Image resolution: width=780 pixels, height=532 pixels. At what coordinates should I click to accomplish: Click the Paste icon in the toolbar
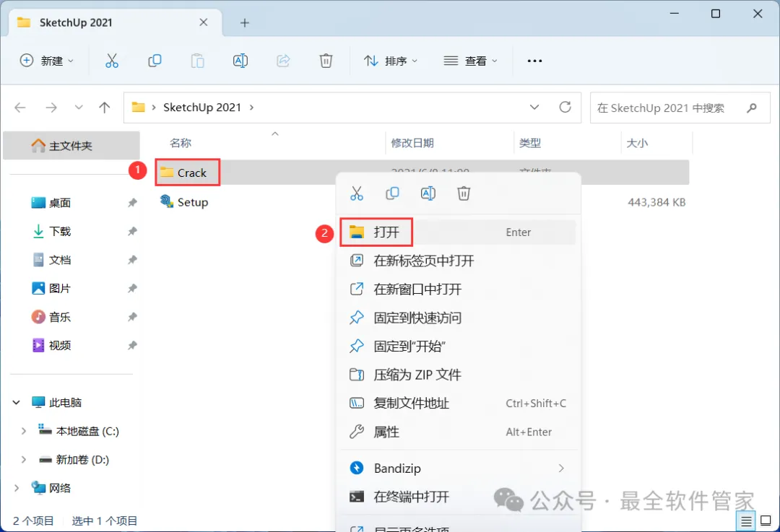pyautogui.click(x=197, y=61)
